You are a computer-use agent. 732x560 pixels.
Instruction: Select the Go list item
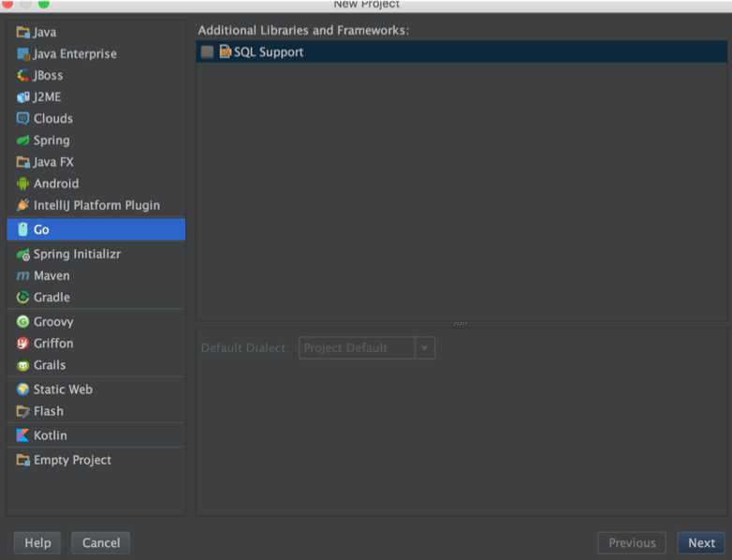pos(96,229)
